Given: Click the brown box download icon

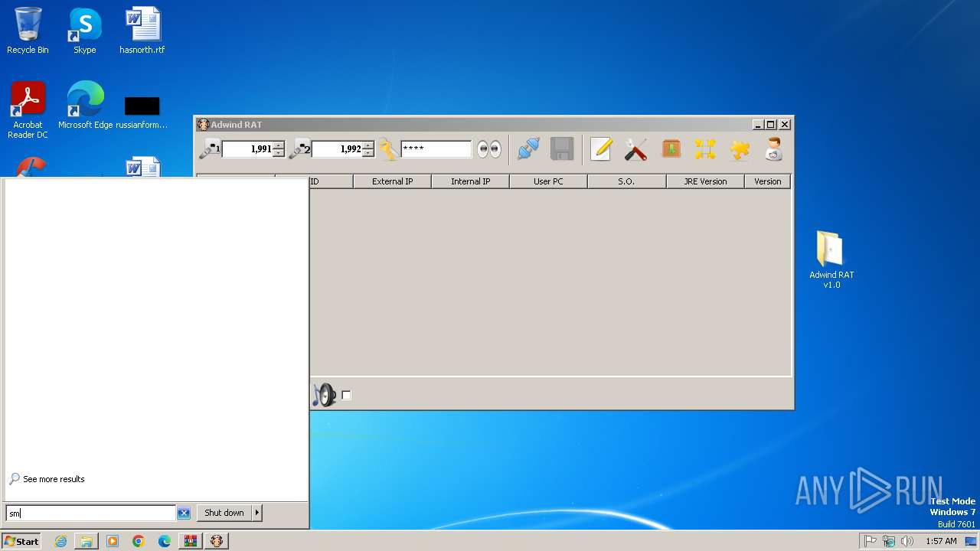Looking at the screenshot, I should click(x=671, y=149).
